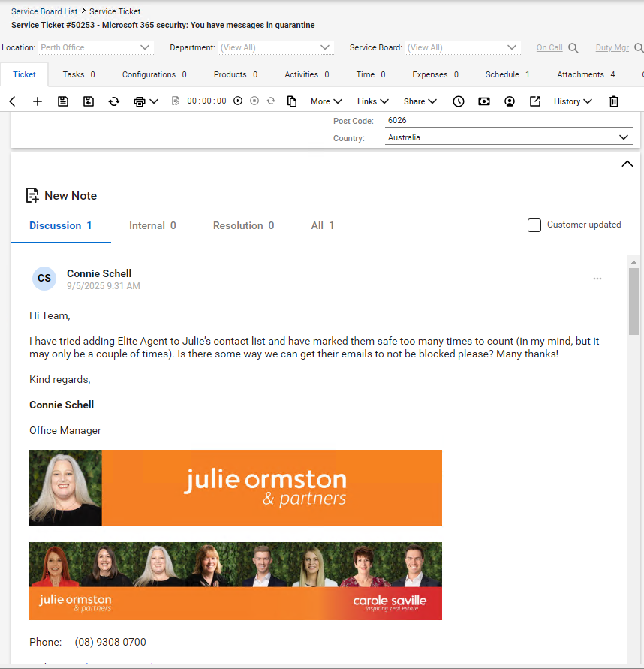
Task: Click the plus icon to add new ticket
Action: pos(38,101)
